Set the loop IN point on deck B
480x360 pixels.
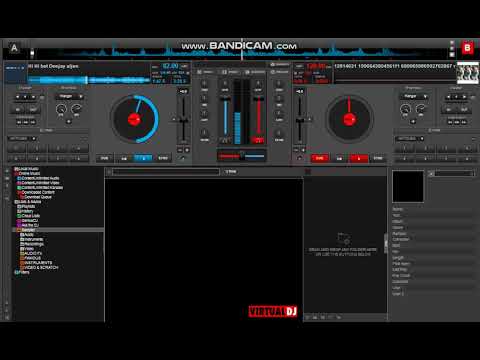pos(449,109)
